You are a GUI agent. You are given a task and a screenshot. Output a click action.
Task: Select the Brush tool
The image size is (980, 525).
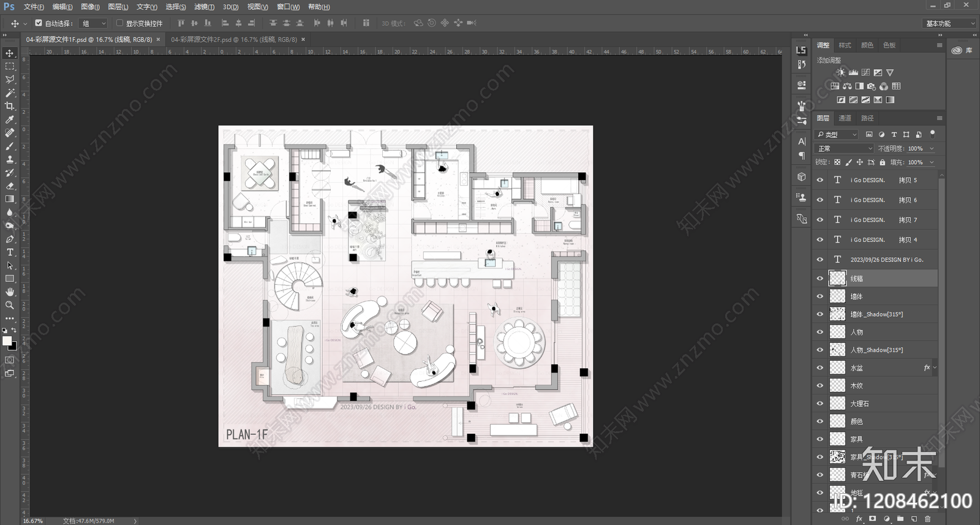(x=10, y=146)
